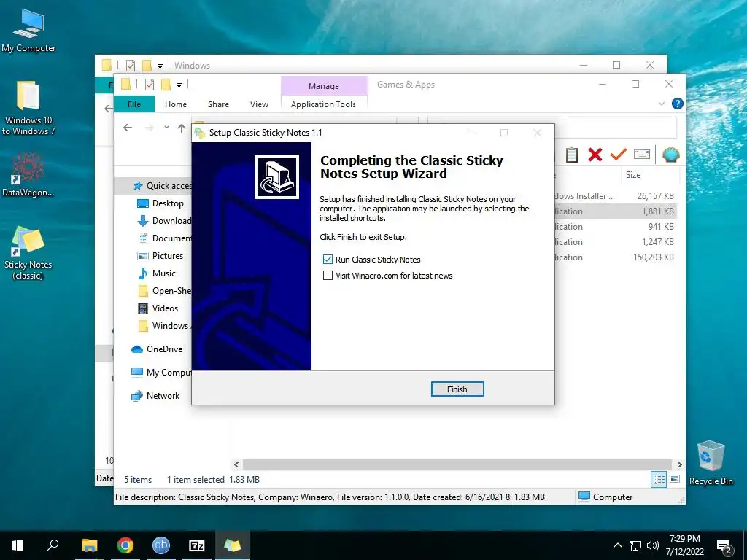Select Network in navigation pane
The height and width of the screenshot is (560, 747).
point(156,396)
